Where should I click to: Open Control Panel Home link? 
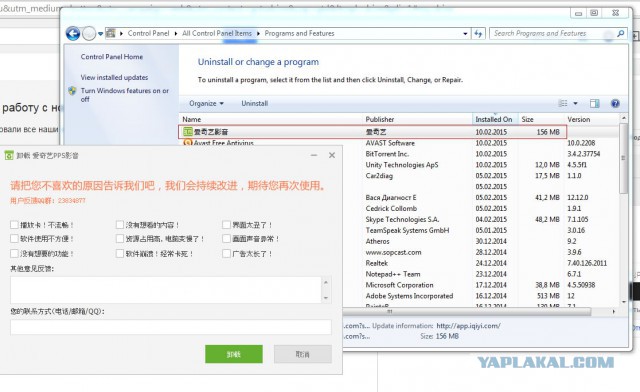(112, 57)
